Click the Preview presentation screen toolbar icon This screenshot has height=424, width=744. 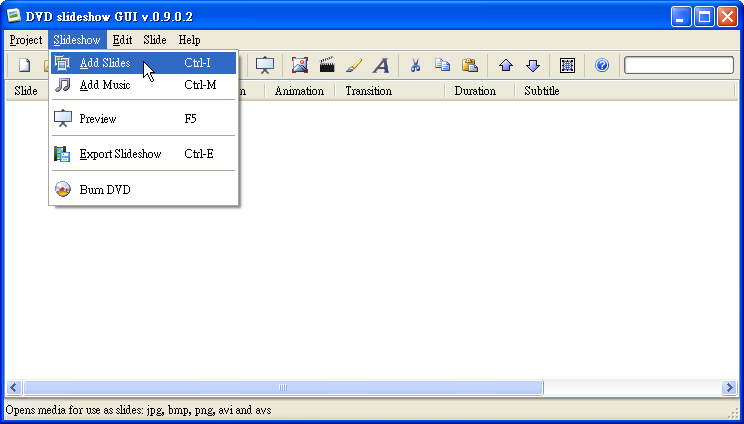point(265,65)
